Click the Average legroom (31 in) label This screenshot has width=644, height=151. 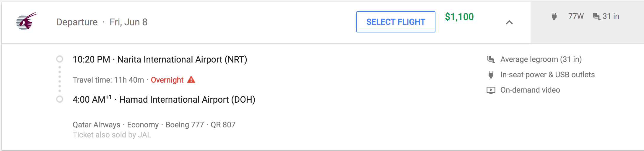541,59
